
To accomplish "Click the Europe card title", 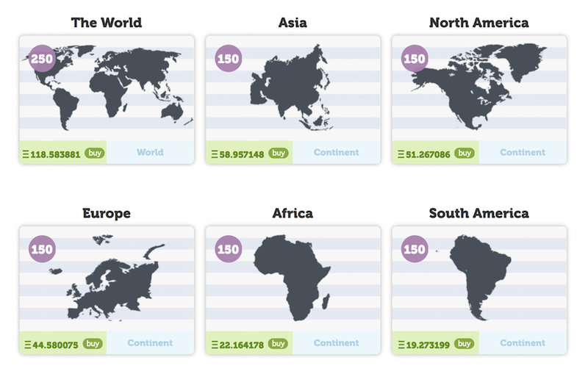I will point(107,213).
